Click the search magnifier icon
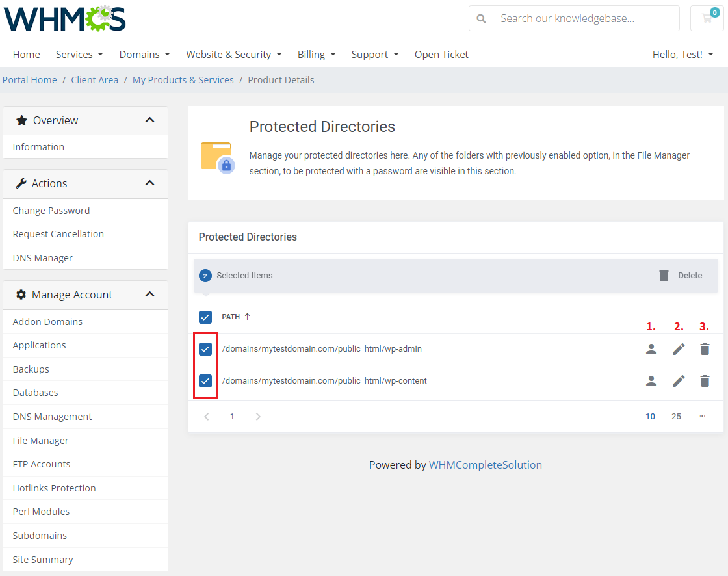This screenshot has height=576, width=728. click(x=482, y=19)
